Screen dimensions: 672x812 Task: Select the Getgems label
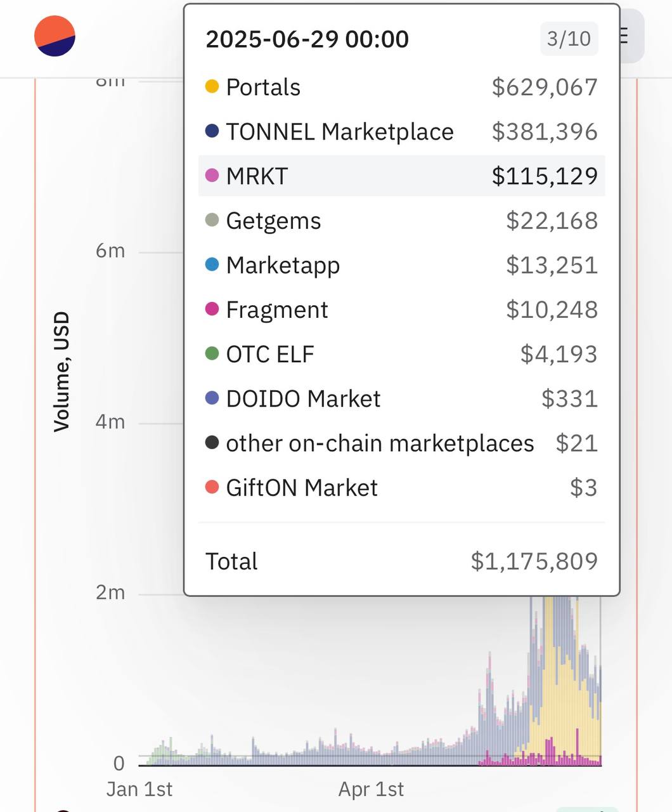(x=273, y=221)
